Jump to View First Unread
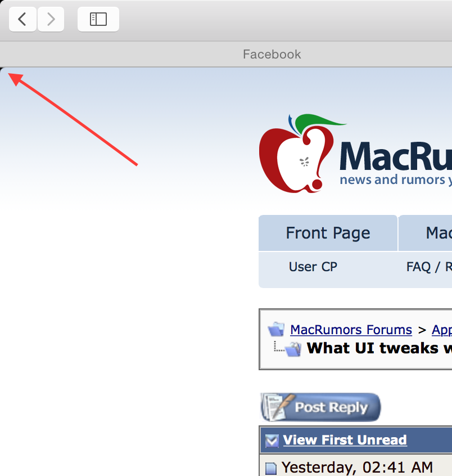This screenshot has height=476, width=452. point(345,440)
